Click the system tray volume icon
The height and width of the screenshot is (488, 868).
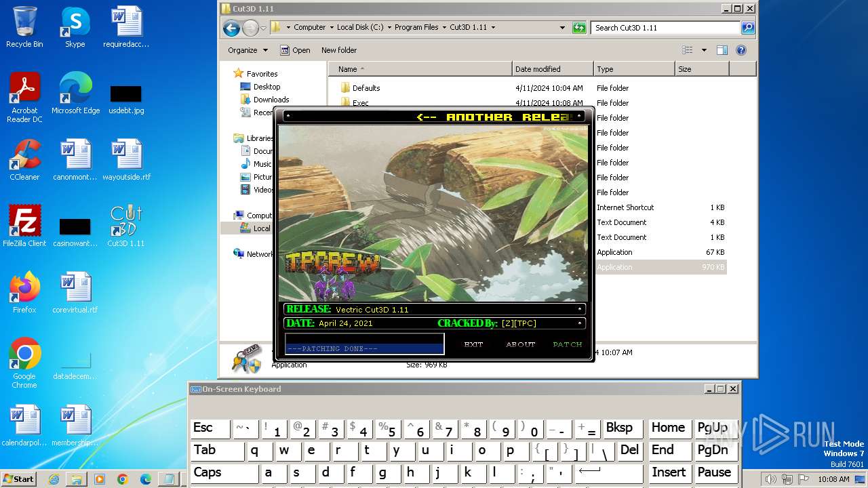point(771,479)
